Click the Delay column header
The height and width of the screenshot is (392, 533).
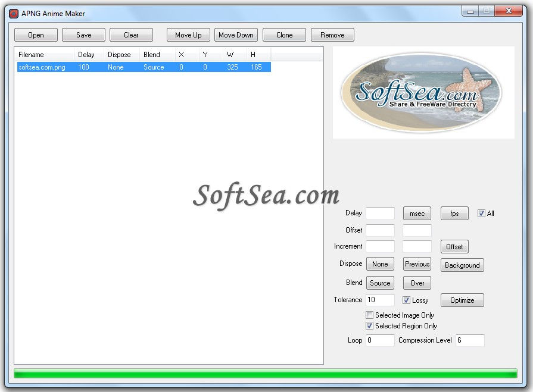point(89,55)
